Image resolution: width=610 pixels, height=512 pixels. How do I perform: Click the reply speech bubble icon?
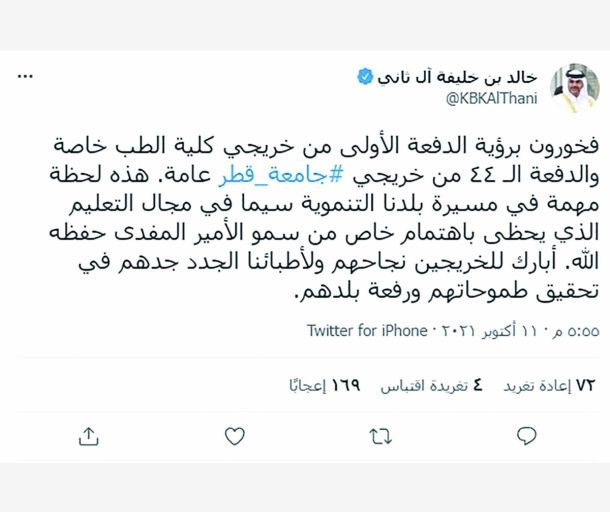pos(526,435)
